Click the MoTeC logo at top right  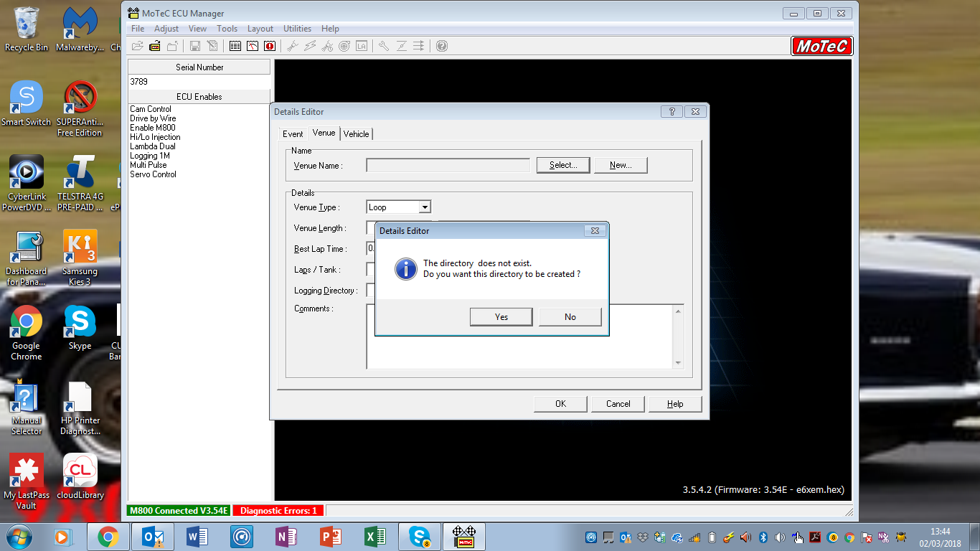[822, 46]
